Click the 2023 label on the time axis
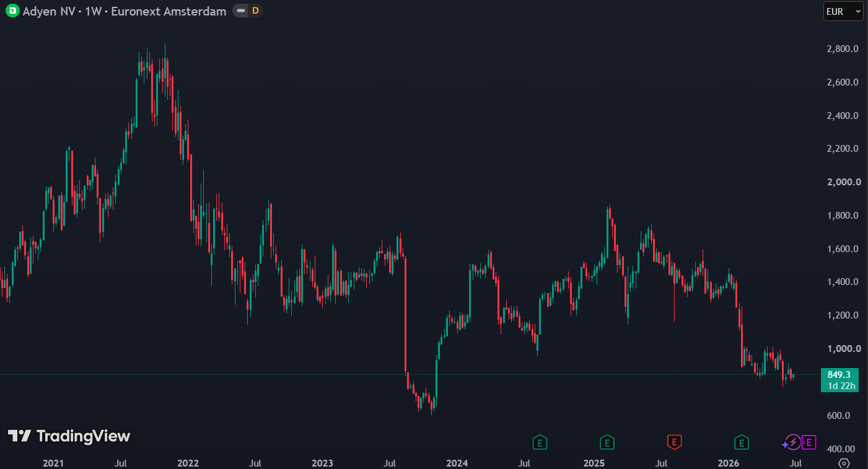The height and width of the screenshot is (469, 868). click(322, 463)
